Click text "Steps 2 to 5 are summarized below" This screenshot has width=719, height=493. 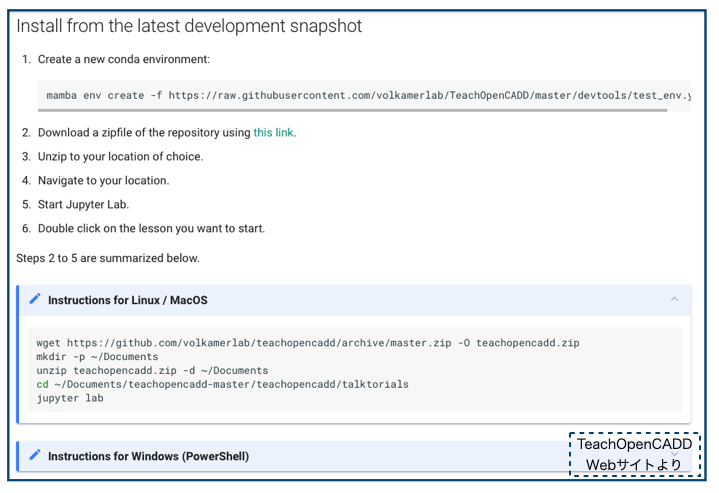click(108, 258)
